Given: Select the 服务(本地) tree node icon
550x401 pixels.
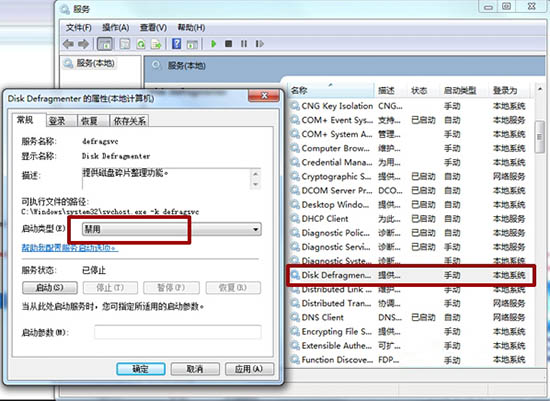Looking at the screenshot, I should (68, 63).
